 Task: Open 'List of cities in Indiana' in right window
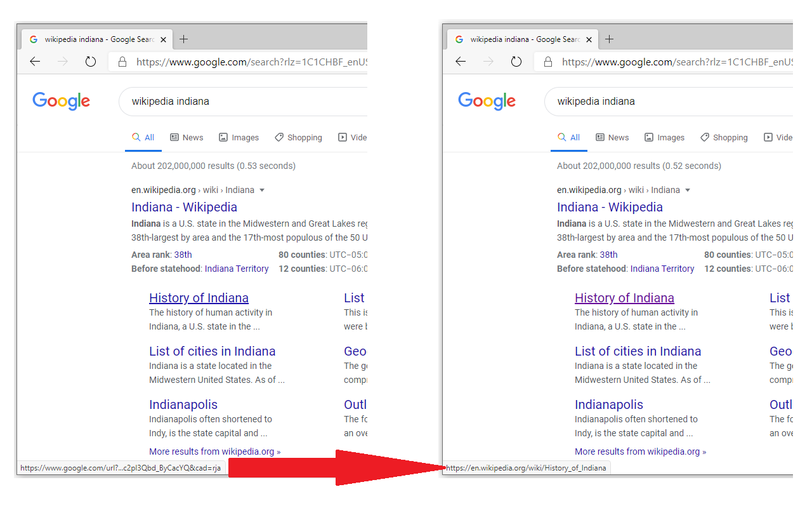(638, 351)
